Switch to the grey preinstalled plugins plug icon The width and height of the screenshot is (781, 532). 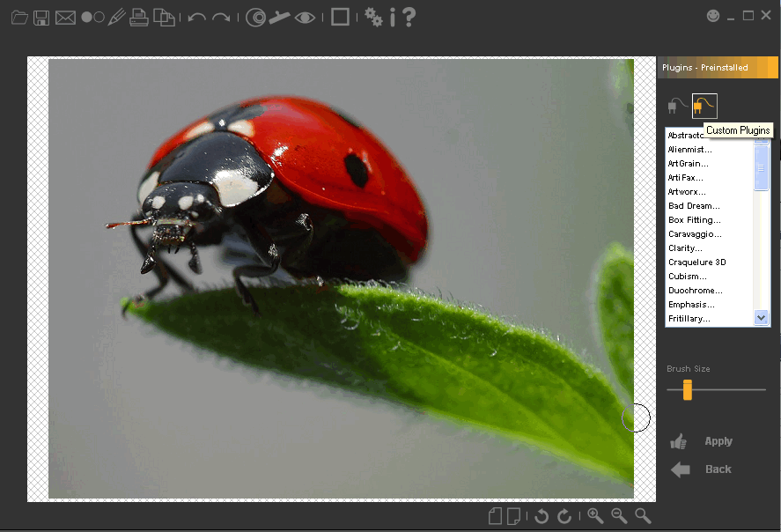[677, 106]
